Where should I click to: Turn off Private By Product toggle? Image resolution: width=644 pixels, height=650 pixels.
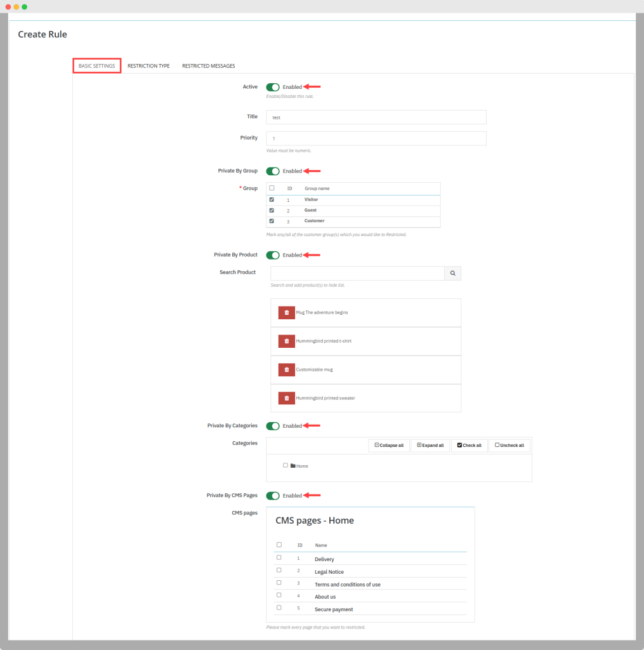click(x=273, y=255)
